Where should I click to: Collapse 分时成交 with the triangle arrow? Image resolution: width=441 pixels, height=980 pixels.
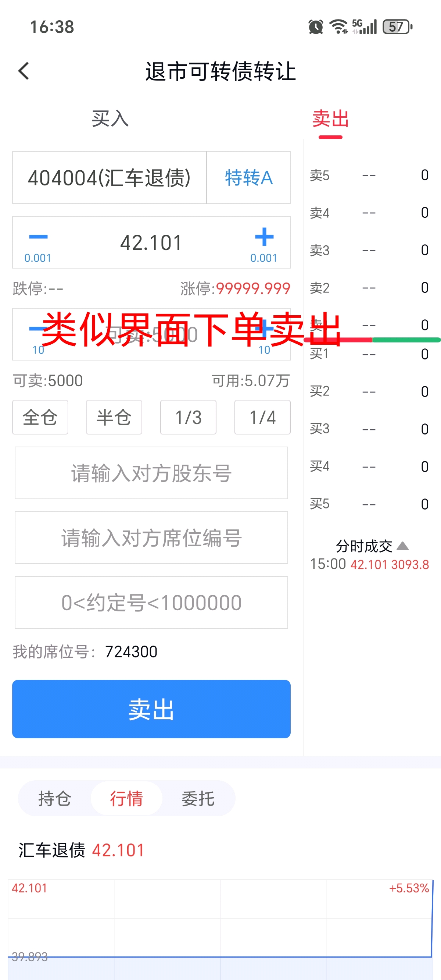[x=403, y=546]
